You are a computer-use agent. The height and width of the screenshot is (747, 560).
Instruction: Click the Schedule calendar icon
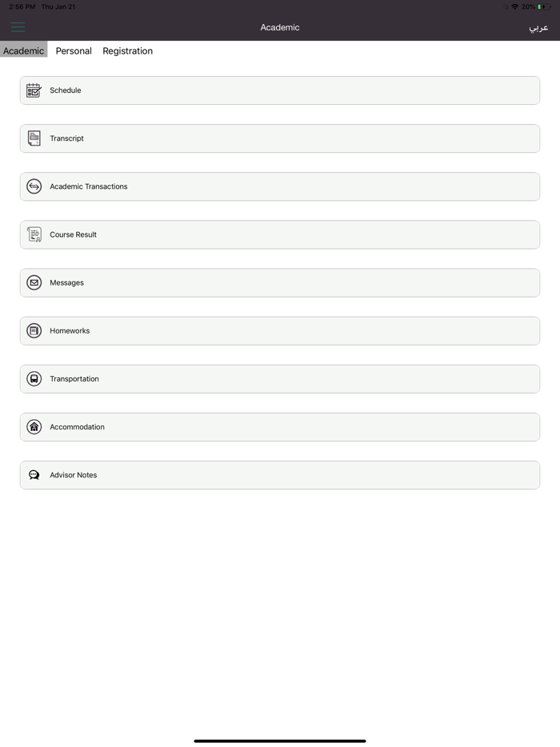[x=34, y=90]
